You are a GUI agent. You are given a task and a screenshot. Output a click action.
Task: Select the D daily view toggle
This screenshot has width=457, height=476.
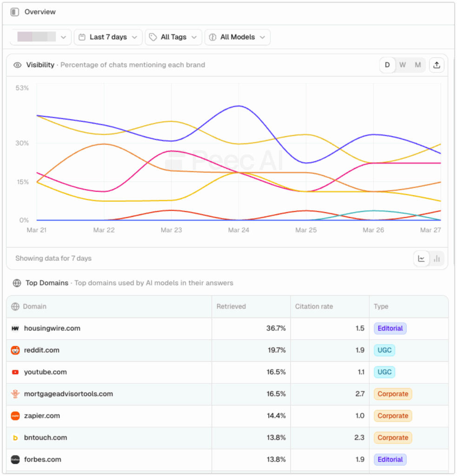387,65
